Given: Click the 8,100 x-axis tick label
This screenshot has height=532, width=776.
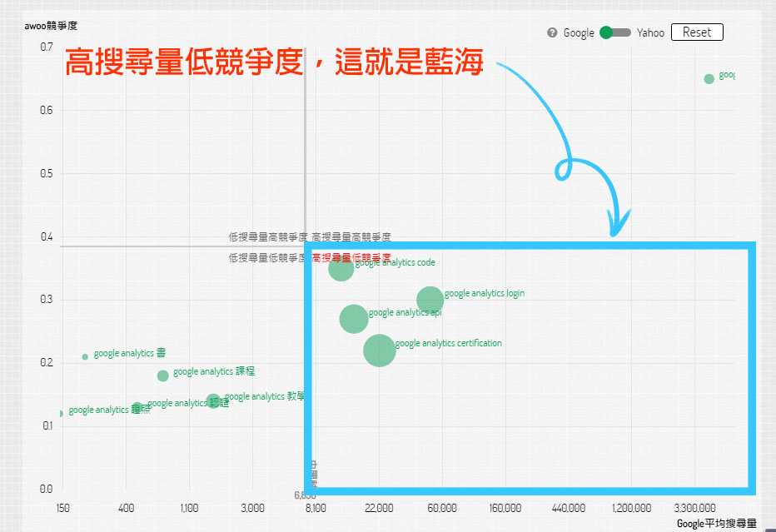Looking at the screenshot, I should [x=316, y=508].
